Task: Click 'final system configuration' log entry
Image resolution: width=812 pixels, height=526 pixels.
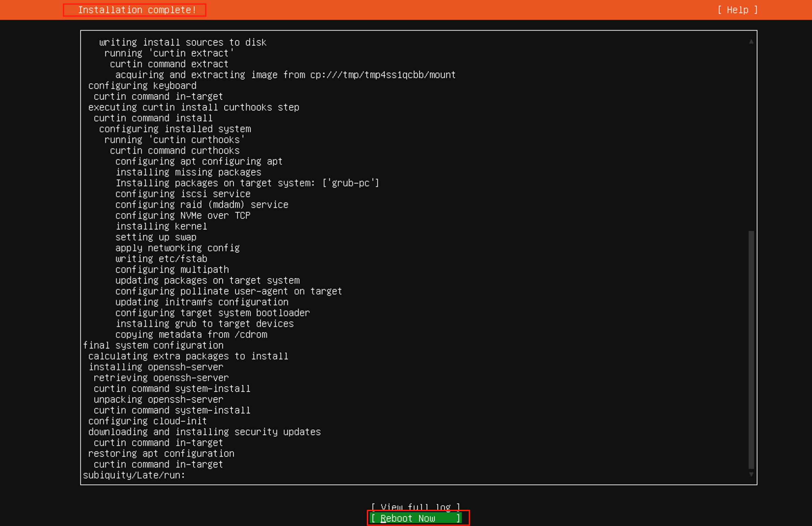Action: click(153, 345)
